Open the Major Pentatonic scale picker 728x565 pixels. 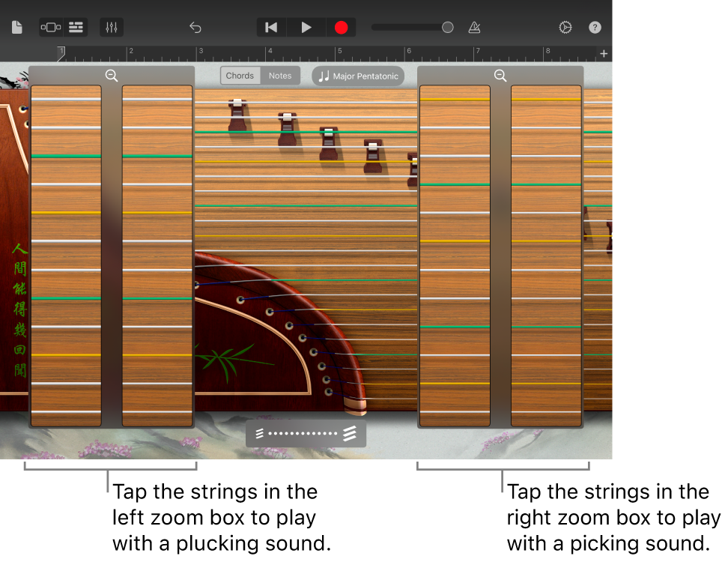pyautogui.click(x=358, y=76)
